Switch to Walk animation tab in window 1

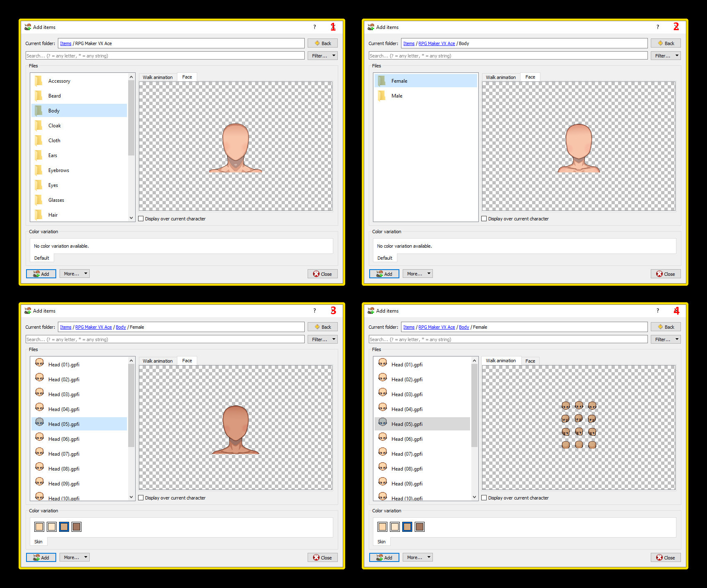(158, 77)
